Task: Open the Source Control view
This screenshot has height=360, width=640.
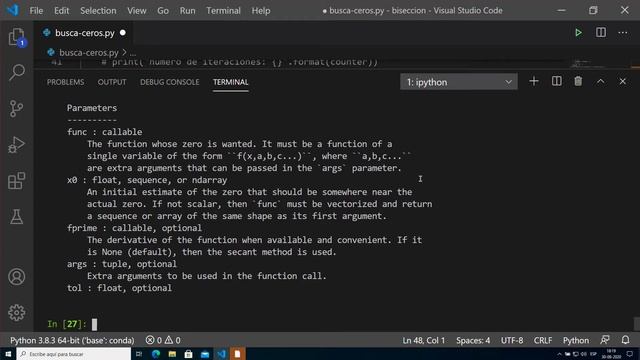Action: (x=17, y=109)
